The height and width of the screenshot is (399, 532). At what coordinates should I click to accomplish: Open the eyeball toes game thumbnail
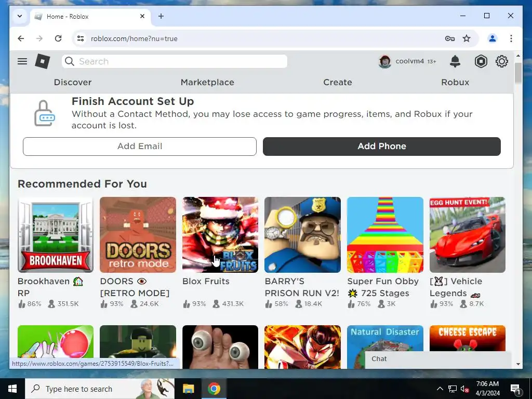coord(220,347)
